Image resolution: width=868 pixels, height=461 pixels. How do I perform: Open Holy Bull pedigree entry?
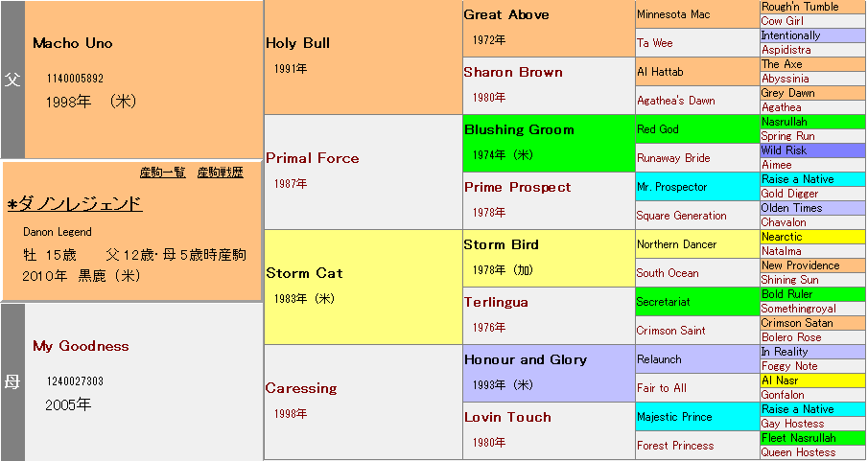[297, 43]
